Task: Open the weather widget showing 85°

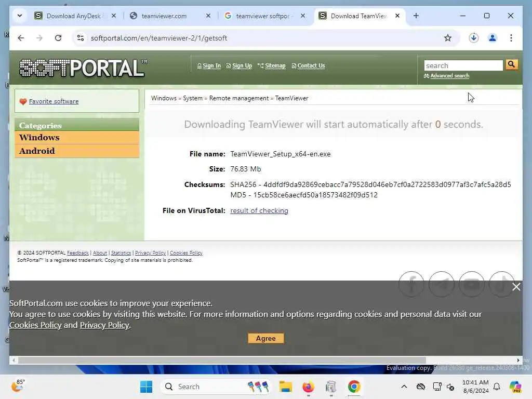Action: [18, 386]
